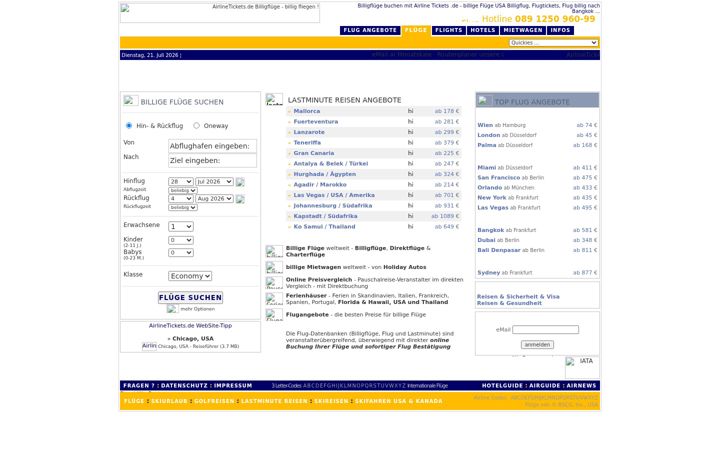Open 'Bangkok ab Frankfurt' flight offer

point(506,230)
